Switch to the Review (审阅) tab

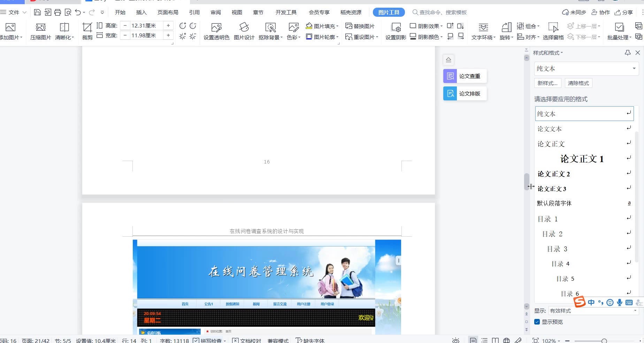(x=216, y=12)
